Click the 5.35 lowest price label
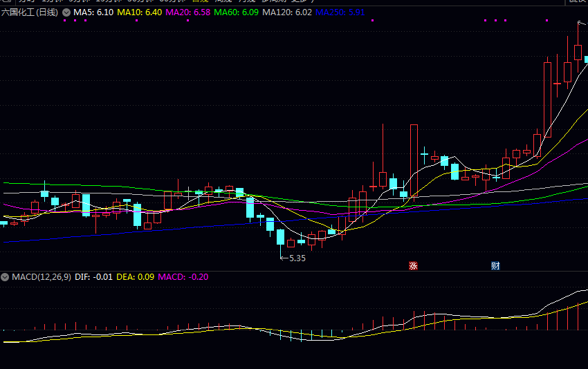 [297, 258]
